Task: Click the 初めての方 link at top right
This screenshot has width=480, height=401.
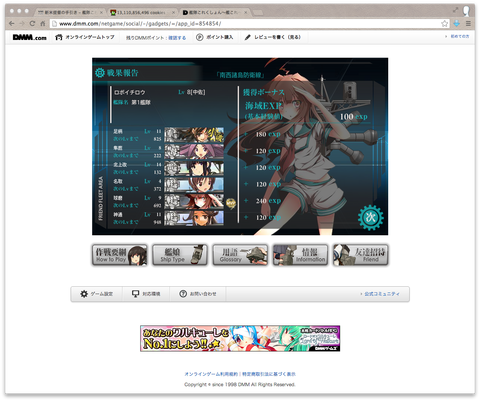Action: pyautogui.click(x=460, y=36)
